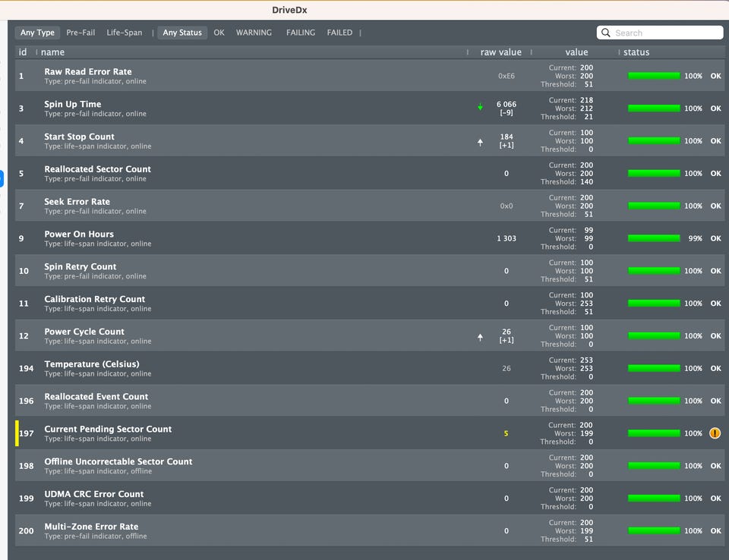Type in the Search field
This screenshot has width=729, height=560.
660,33
